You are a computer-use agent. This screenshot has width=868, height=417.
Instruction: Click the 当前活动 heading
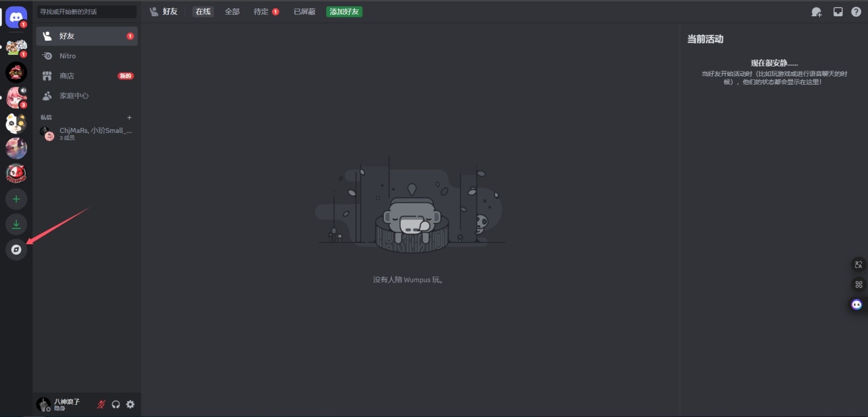point(705,39)
